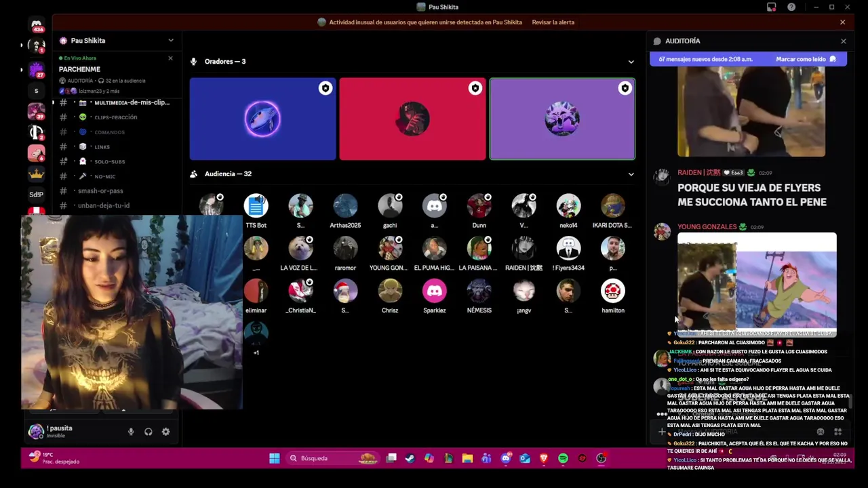The width and height of the screenshot is (868, 488).
Task: Dismiss the unusual activity alert banner
Action: click(843, 22)
